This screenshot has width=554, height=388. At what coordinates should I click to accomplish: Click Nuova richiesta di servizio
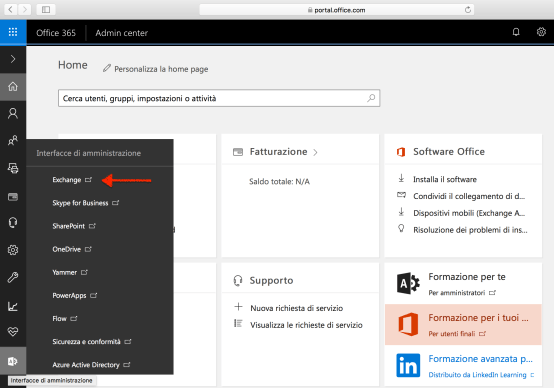tap(296, 308)
